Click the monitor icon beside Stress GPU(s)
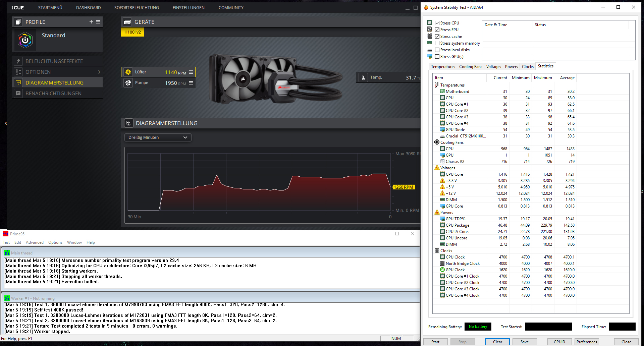The width and height of the screenshot is (644, 346). pyautogui.click(x=430, y=56)
